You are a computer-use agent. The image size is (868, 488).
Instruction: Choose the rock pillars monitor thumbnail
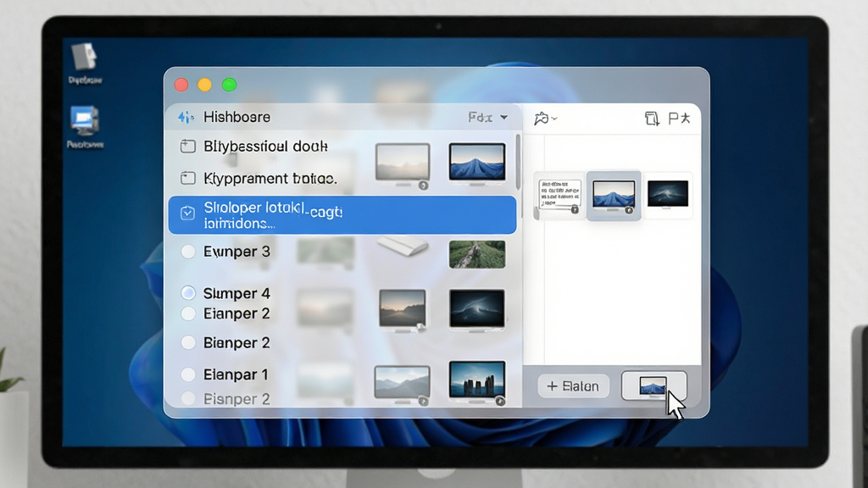(477, 382)
